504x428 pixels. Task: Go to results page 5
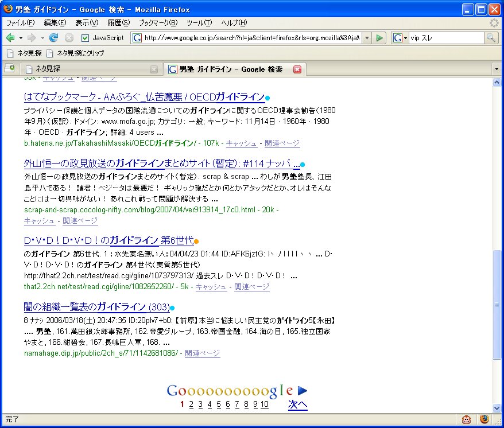(219, 404)
